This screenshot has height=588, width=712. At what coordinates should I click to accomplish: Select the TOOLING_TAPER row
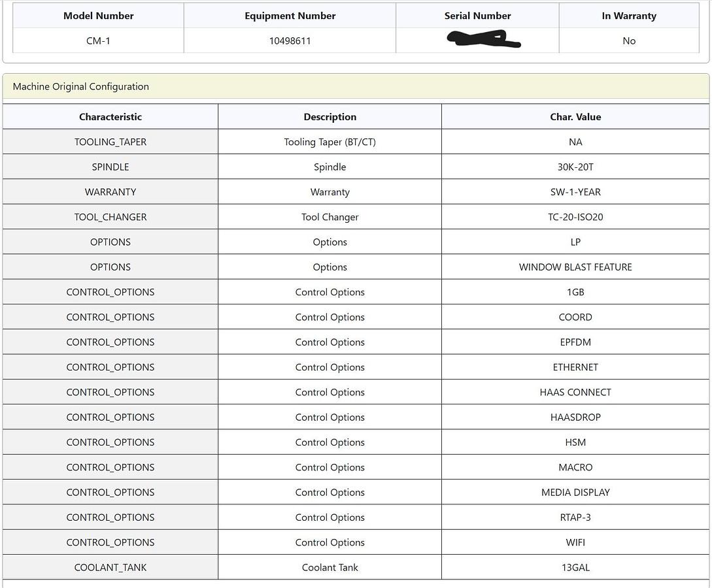click(110, 142)
